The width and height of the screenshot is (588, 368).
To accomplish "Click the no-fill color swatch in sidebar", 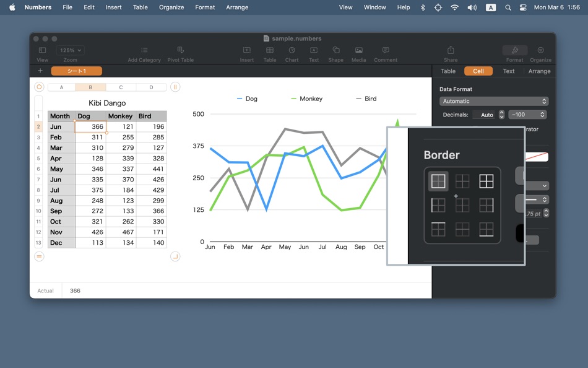I will 537,157.
